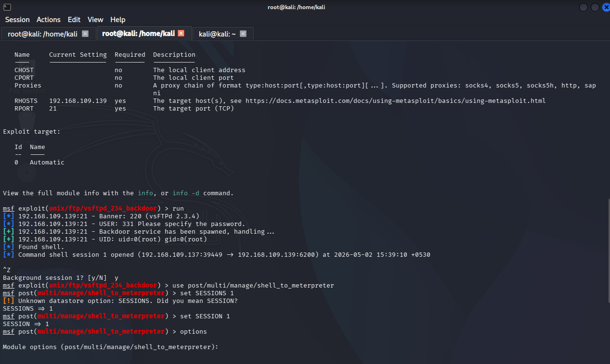Minimize the terminal window
This screenshot has height=364, width=610.
click(584, 7)
